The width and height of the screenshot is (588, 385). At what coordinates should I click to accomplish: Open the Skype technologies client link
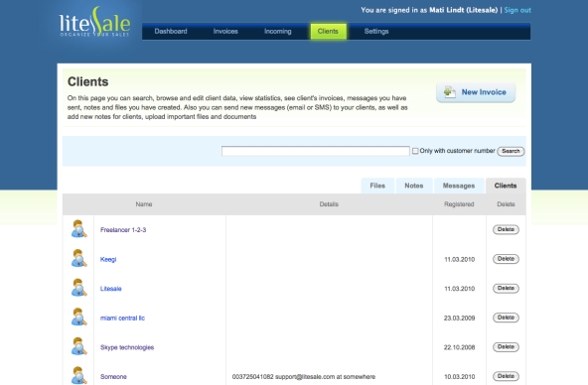click(127, 347)
